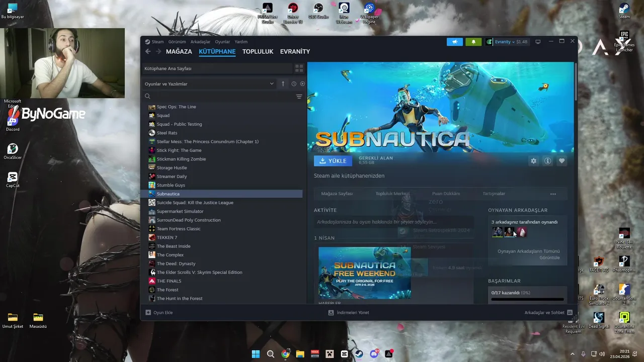
Task: Click the third friend avatar who played
Action: pyautogui.click(x=522, y=232)
